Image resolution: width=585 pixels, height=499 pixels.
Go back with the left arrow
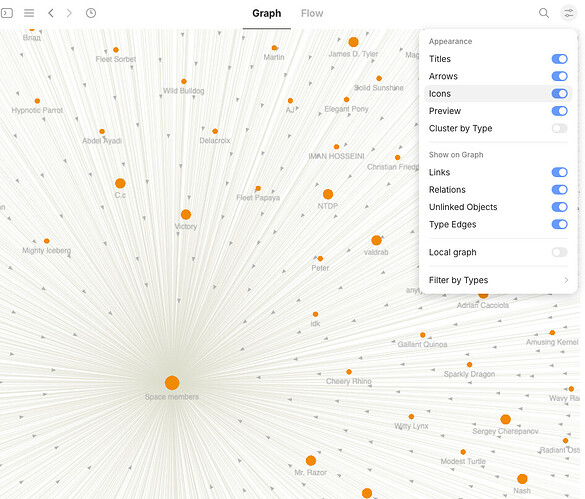tap(51, 13)
